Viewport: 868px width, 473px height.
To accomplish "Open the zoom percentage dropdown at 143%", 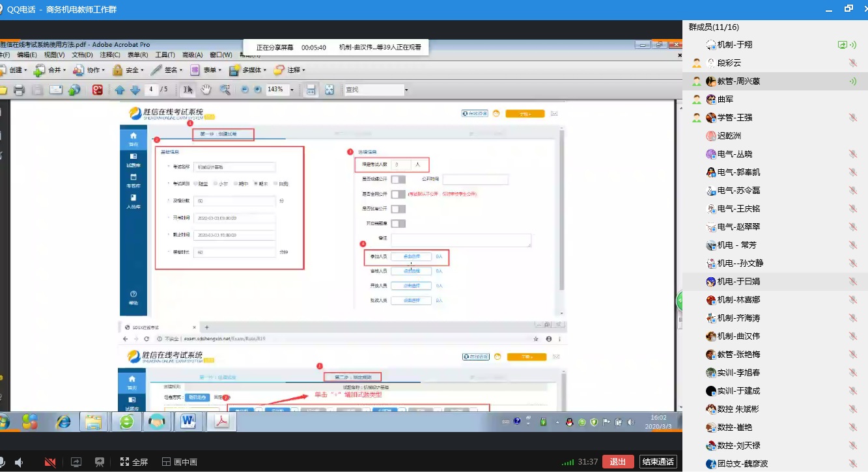I will (x=292, y=90).
